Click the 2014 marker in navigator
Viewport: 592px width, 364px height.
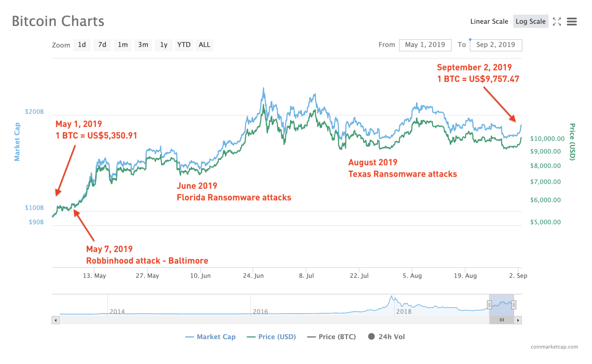pyautogui.click(x=117, y=311)
